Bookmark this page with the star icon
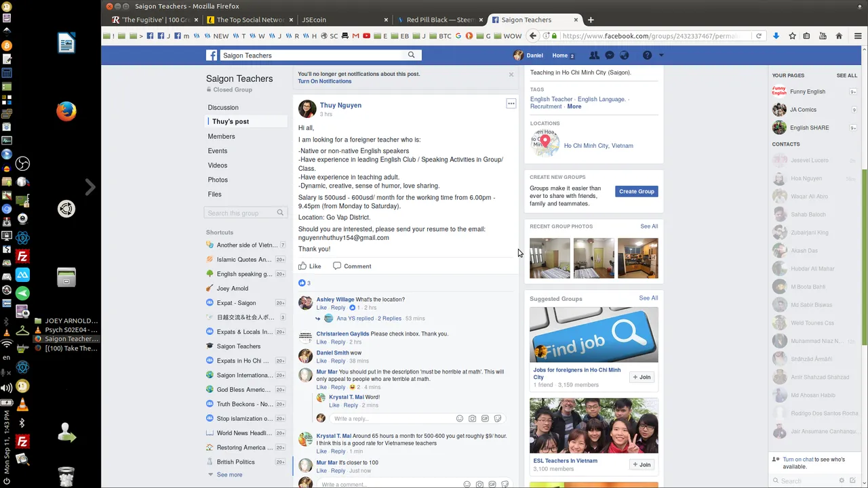This screenshot has width=868, height=488. tap(792, 36)
